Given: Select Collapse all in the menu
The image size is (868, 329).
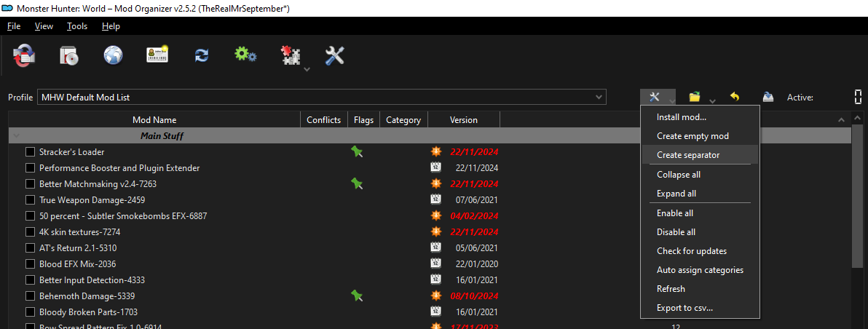Looking at the screenshot, I should (x=701, y=174).
